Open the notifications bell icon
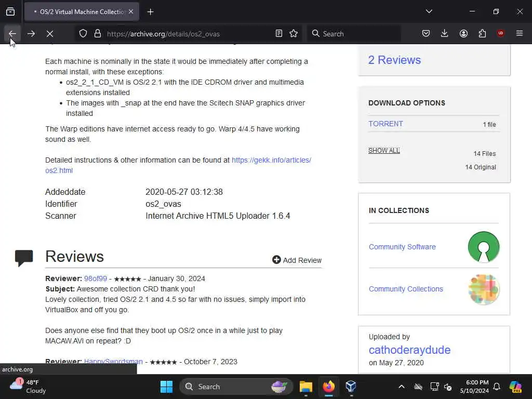Screen dimensions: 532x399 tap(497, 387)
